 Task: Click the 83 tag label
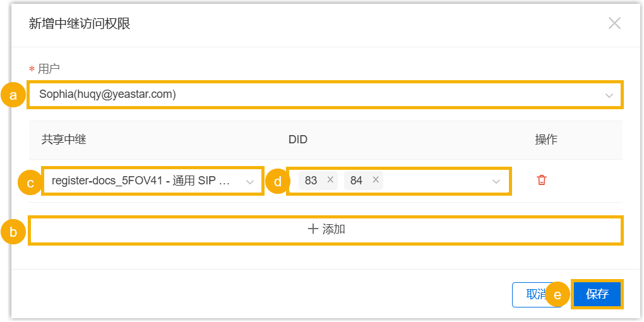click(x=311, y=181)
